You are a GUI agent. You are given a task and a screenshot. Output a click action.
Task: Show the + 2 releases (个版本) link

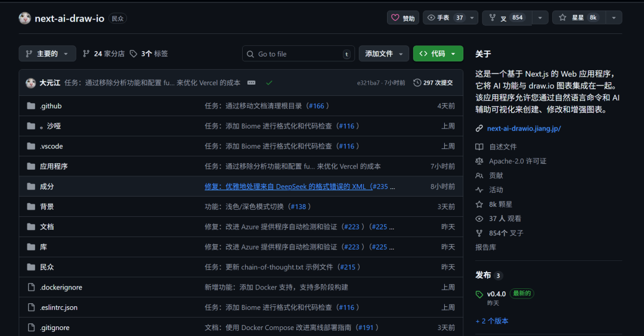click(491, 321)
